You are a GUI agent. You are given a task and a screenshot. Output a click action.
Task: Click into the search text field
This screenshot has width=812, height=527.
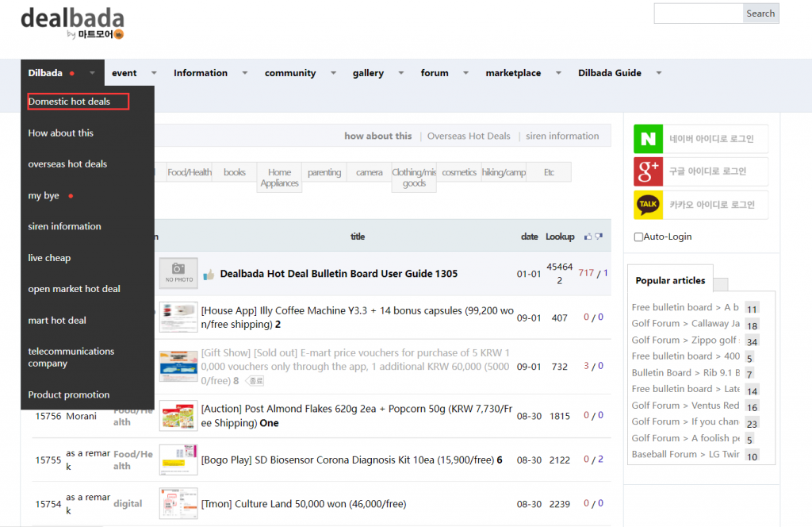click(x=699, y=13)
